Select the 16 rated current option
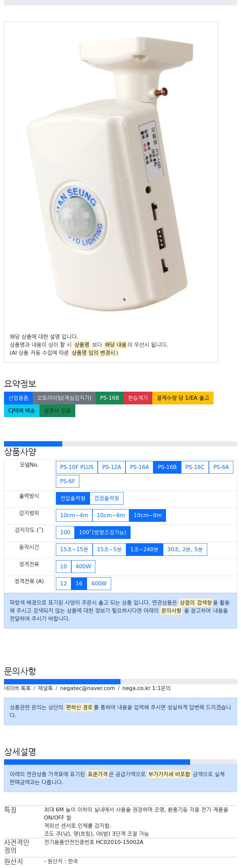The width and height of the screenshot is (241, 868). 79,584
